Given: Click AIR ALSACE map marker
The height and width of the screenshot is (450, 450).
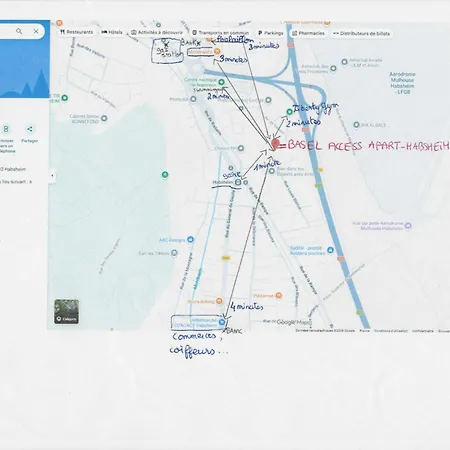Looking at the screenshot, I should click(x=356, y=125).
